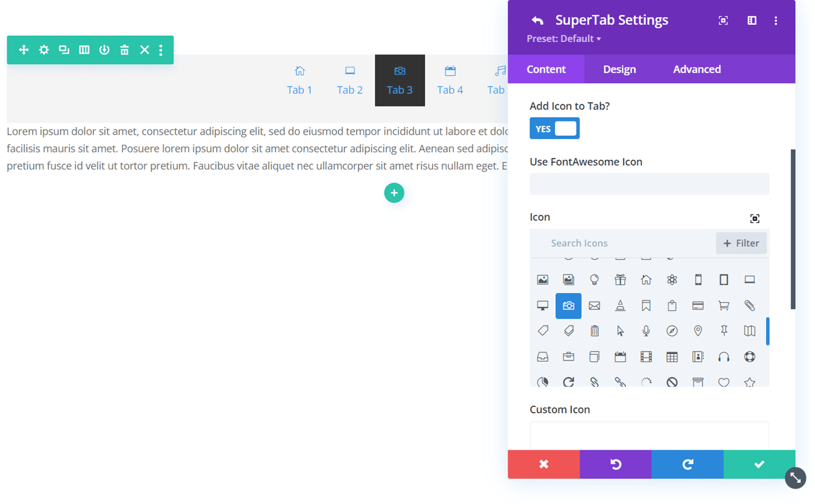Image resolution: width=815 pixels, height=504 pixels.
Task: Delete the module using the trash icon
Action: pyautogui.click(x=125, y=50)
